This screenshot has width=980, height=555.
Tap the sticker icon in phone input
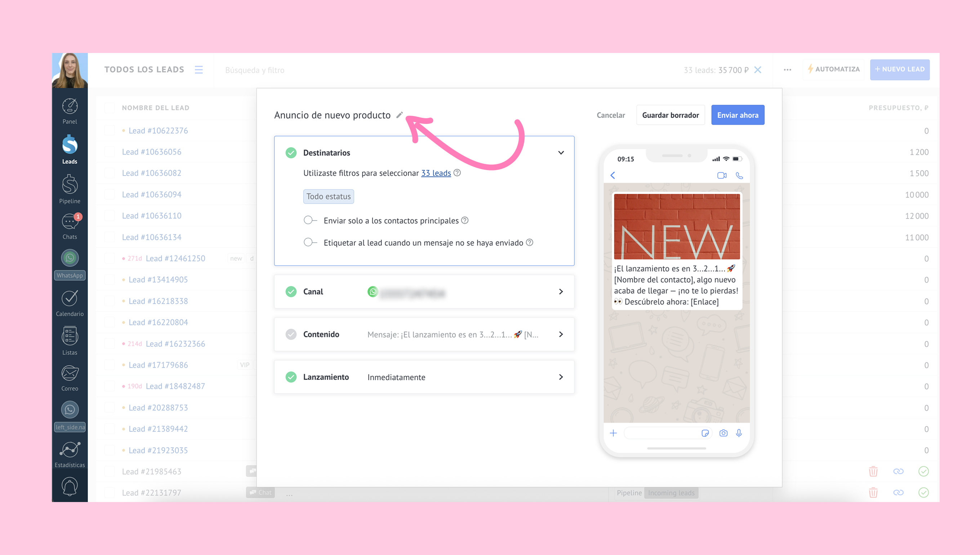705,433
